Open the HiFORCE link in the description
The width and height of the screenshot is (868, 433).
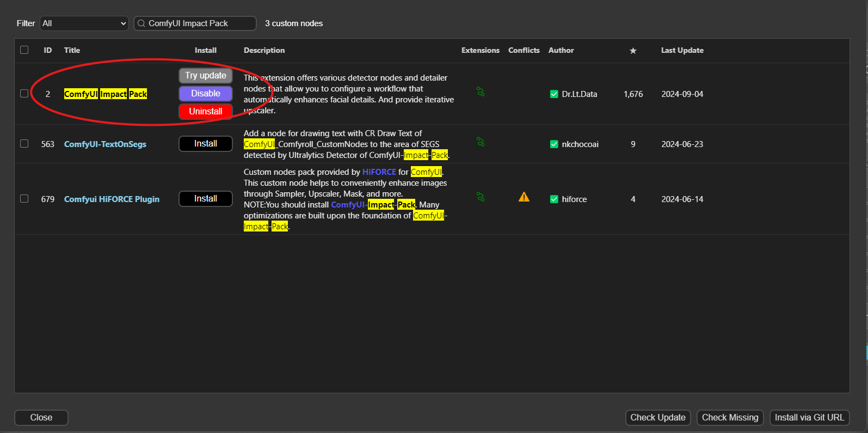379,172
